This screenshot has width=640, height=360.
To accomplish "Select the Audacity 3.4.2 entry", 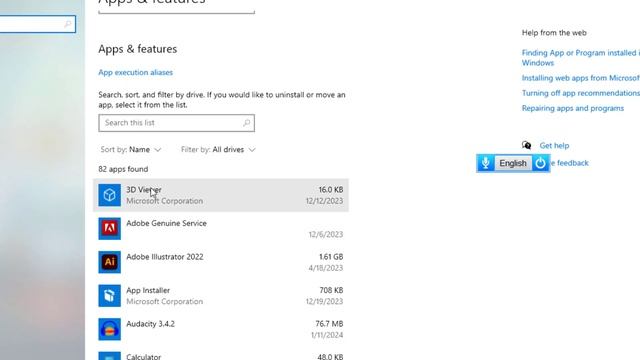I will point(221,329).
